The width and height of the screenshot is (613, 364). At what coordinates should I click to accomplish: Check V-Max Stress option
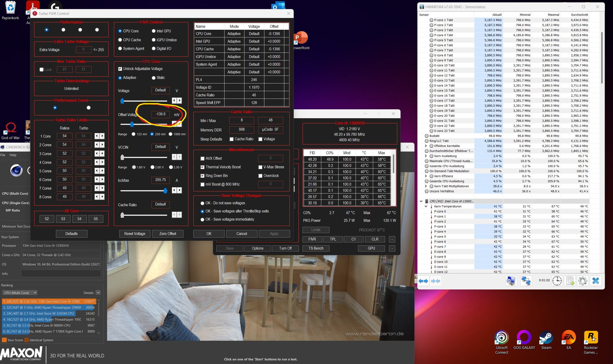(260, 167)
